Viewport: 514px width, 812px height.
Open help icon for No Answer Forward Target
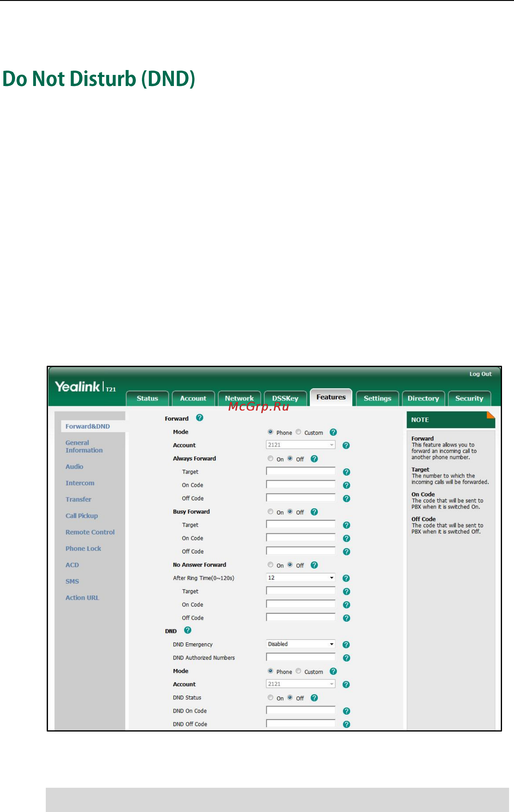tap(346, 591)
